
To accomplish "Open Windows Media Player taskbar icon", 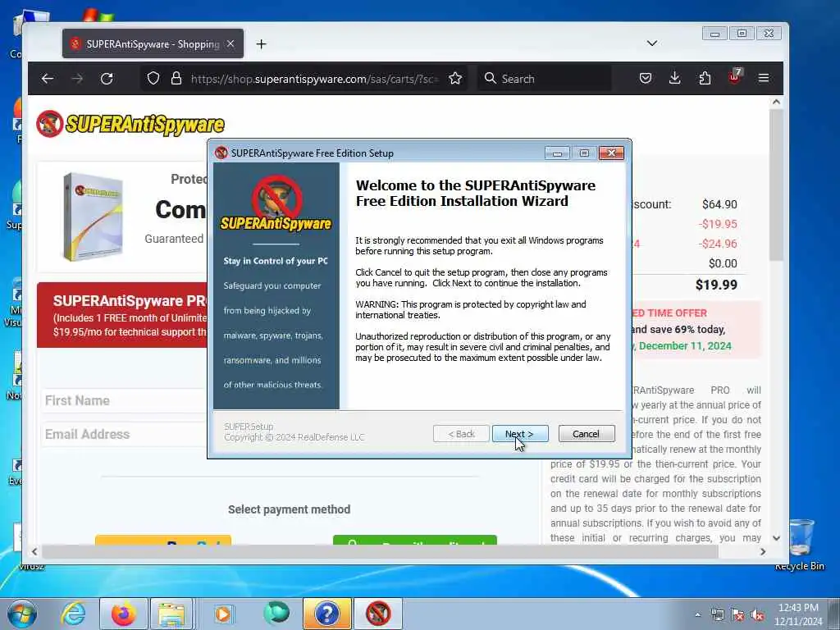I will point(223,614).
